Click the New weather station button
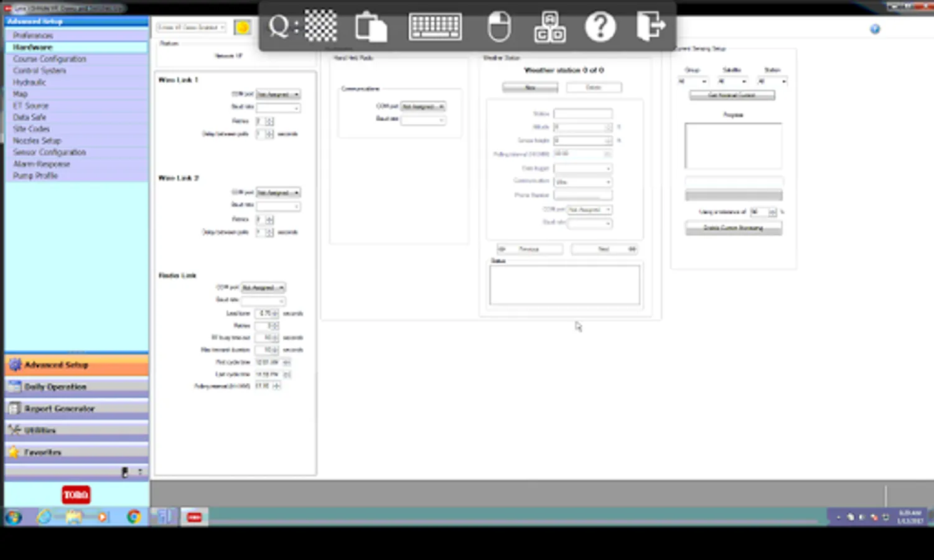 click(x=530, y=88)
